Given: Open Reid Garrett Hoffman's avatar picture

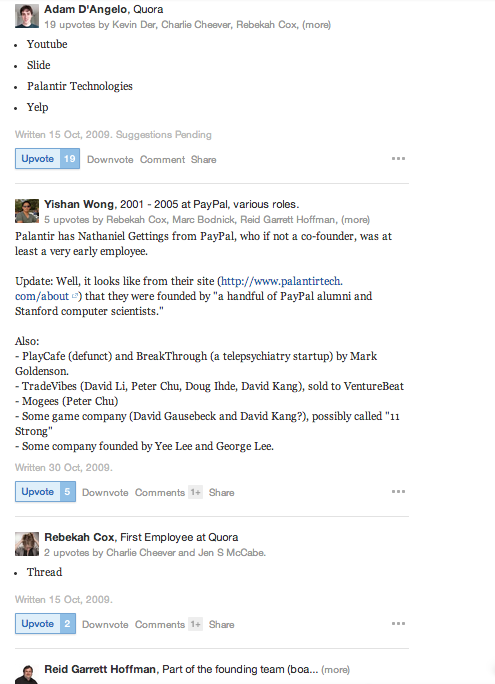Looking at the screenshot, I should pos(27,674).
